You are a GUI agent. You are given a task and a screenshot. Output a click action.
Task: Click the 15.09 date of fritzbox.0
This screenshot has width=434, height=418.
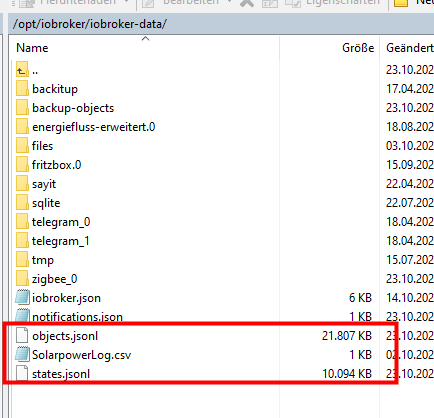pyautogui.click(x=410, y=165)
